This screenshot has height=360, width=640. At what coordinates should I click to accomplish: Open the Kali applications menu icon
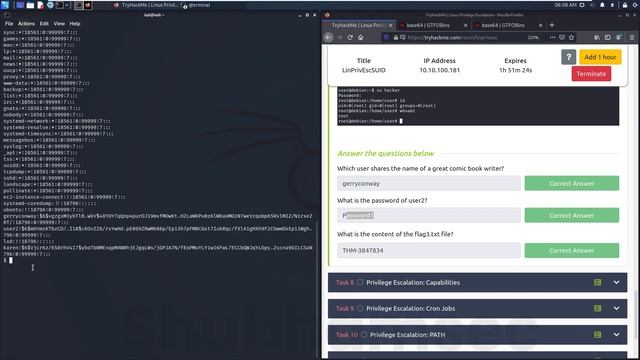coord(5,5)
